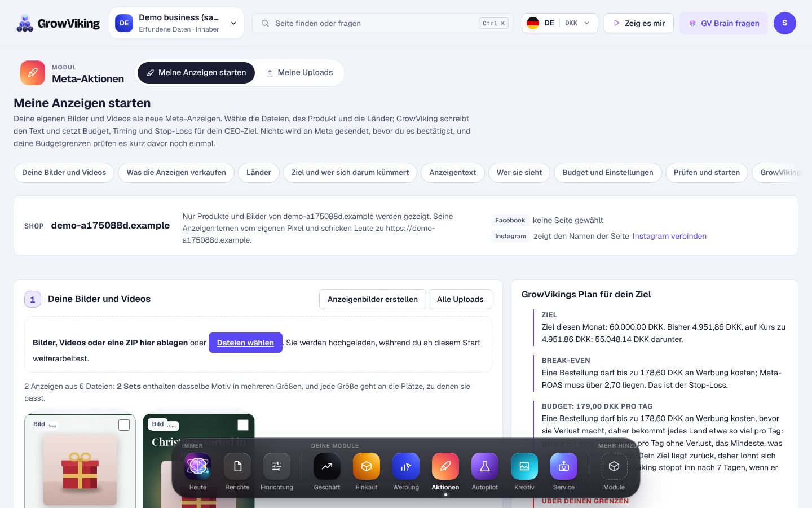812x508 pixels.
Task: Open the Kreativ module icon
Action: point(524,466)
